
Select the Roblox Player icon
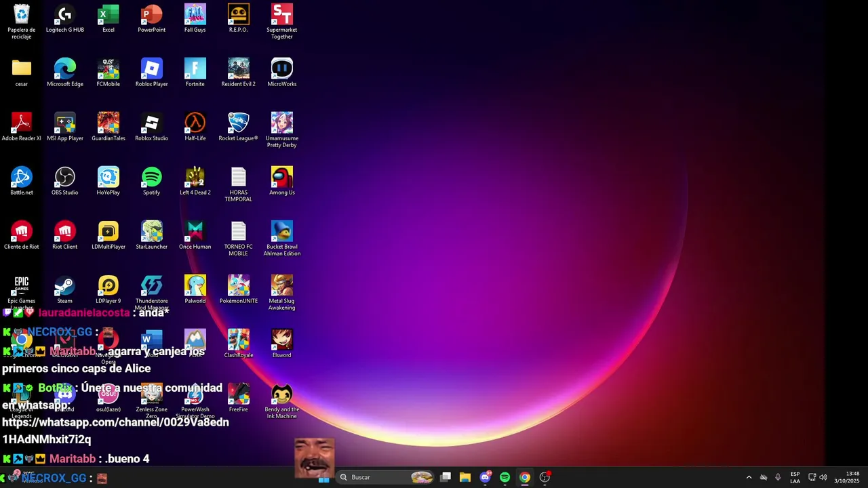click(152, 73)
